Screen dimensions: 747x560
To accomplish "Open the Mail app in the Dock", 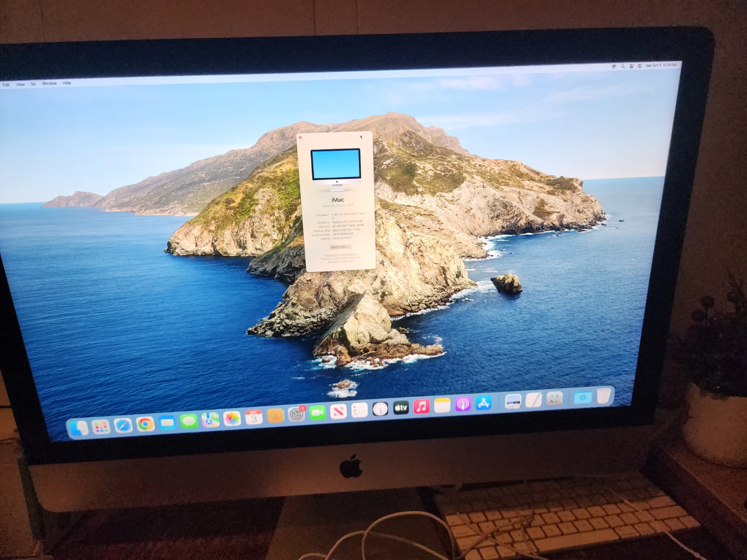I will click(x=167, y=423).
